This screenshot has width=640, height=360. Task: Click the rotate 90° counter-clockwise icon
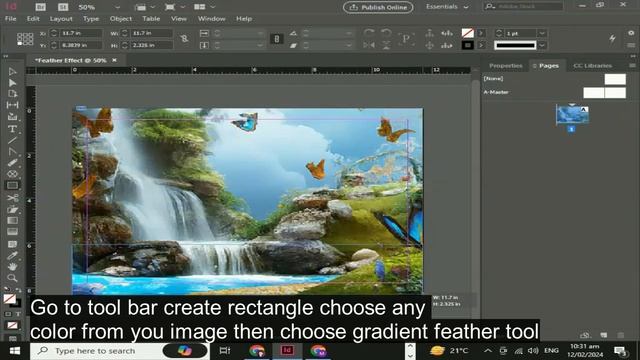tap(386, 33)
